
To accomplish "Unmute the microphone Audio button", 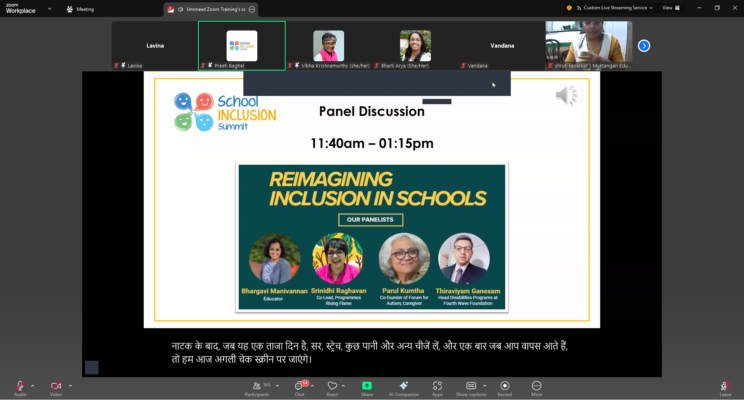I will [x=20, y=388].
